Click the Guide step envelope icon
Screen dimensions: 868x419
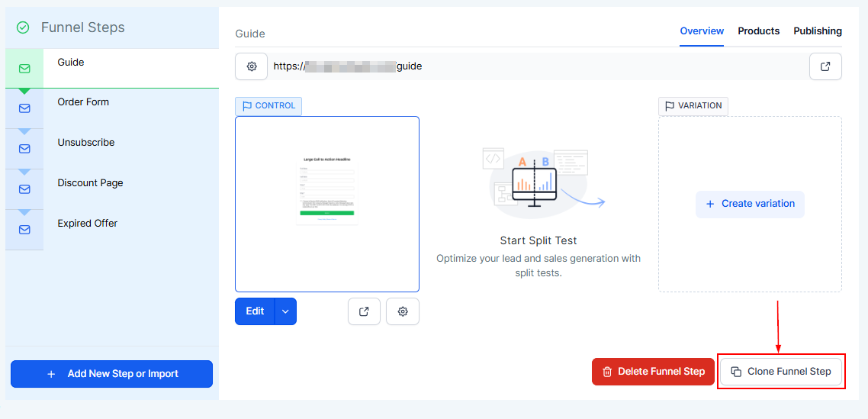pos(24,69)
